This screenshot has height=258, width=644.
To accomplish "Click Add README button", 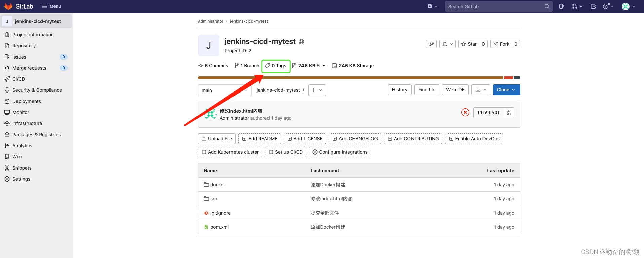I will coord(260,139).
